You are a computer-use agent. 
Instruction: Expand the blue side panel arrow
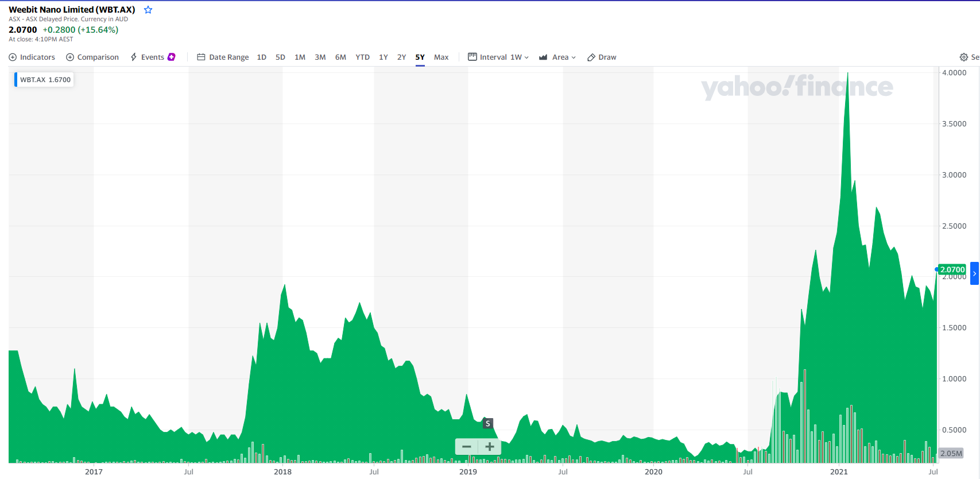[974, 273]
